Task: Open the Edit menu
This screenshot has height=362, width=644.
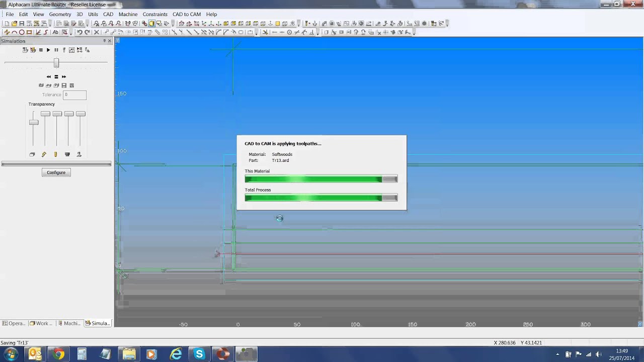Action: (23, 14)
